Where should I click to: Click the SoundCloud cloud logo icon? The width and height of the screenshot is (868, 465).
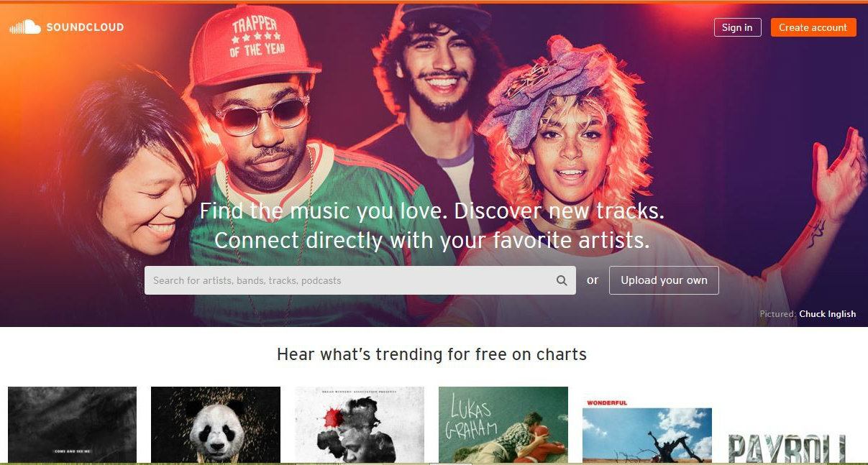[24, 27]
